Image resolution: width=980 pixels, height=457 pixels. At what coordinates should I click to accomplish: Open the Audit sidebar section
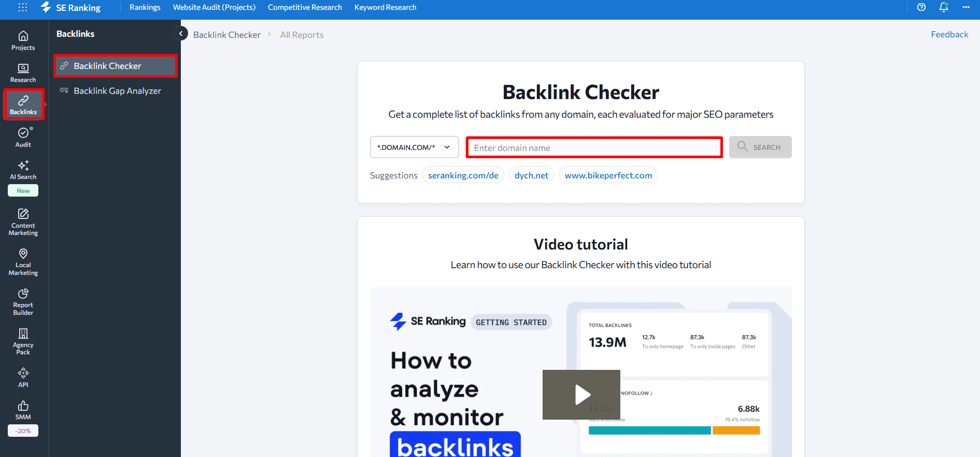(x=23, y=137)
